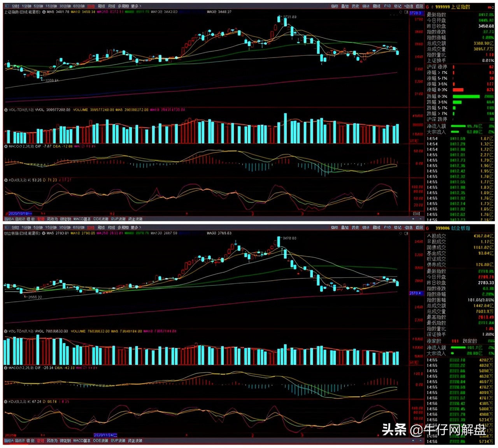
Task: Expand 更多 periods in 上证指数 window
Action: pyautogui.click(x=136, y=6)
